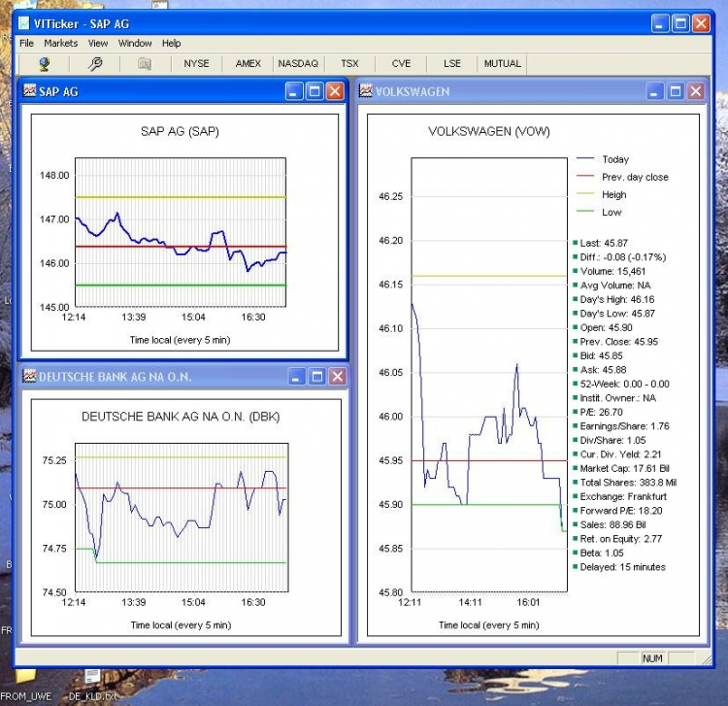Image resolution: width=728 pixels, height=706 pixels.
Task: Click the MUTUAL funds toolbar button
Action: click(x=503, y=64)
